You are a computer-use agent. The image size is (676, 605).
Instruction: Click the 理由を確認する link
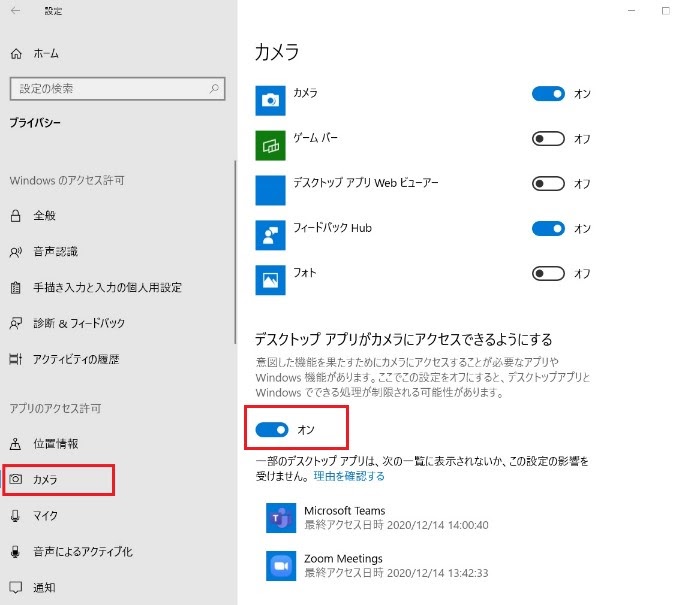click(349, 476)
